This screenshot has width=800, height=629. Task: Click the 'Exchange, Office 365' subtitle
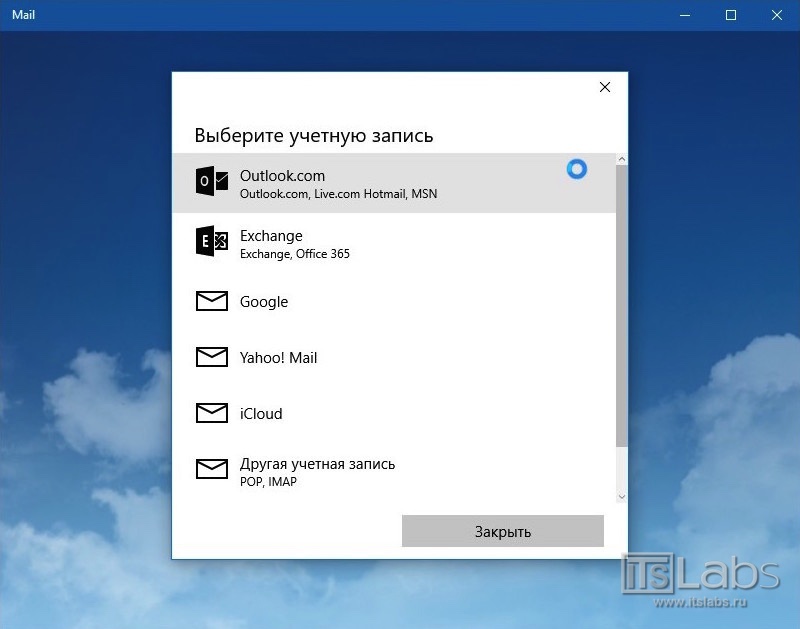click(x=295, y=254)
